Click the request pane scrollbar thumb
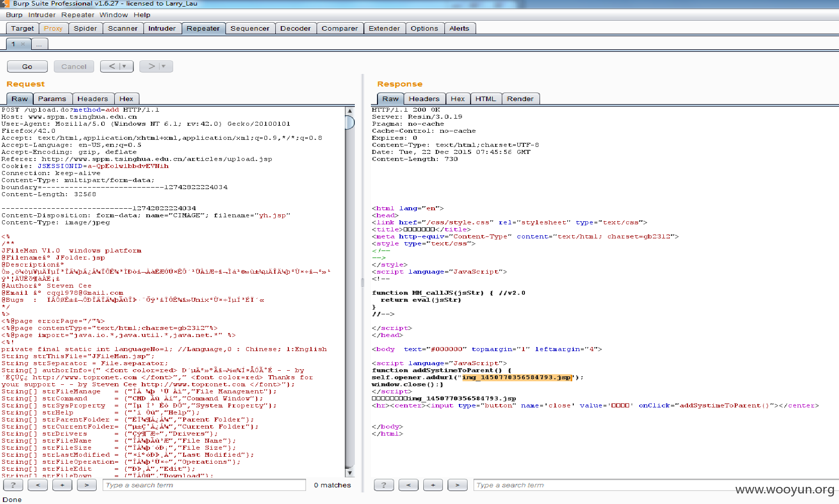This screenshot has height=504, width=839. (x=350, y=122)
